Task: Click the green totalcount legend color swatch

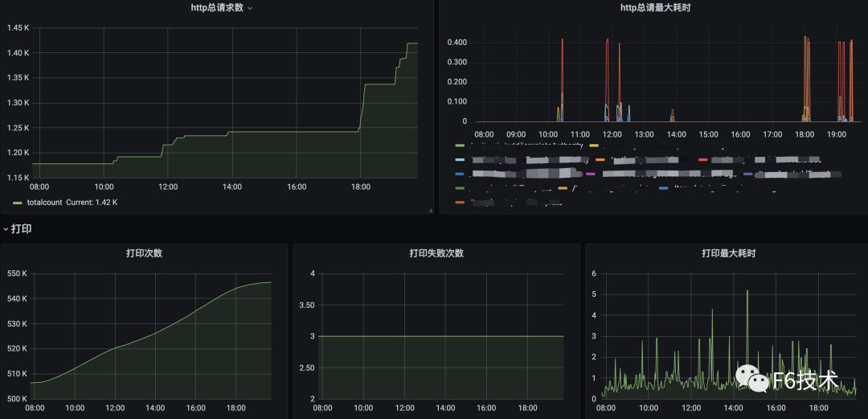Action: pos(18,203)
